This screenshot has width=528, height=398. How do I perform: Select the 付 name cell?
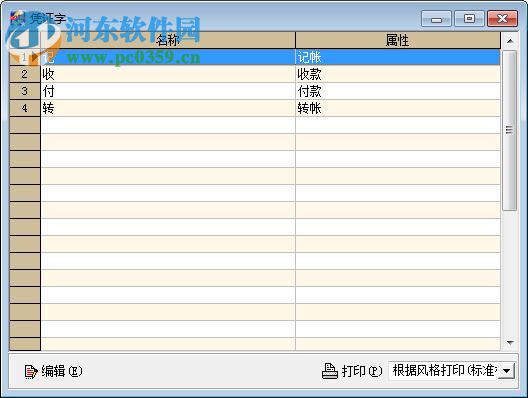coord(168,91)
